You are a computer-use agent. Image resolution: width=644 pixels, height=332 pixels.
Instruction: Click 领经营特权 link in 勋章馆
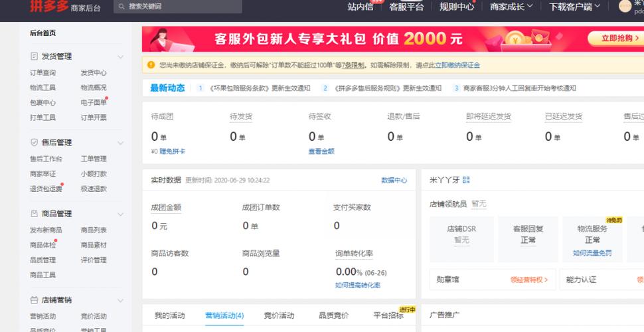(529, 280)
